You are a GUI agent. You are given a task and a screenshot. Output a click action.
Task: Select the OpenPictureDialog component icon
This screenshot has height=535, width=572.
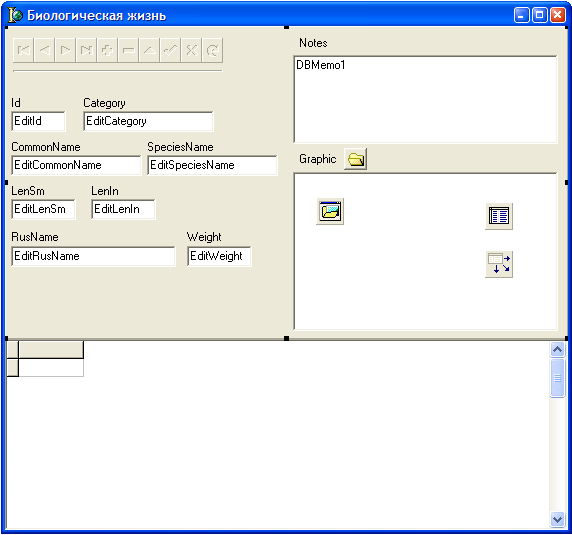click(330, 212)
